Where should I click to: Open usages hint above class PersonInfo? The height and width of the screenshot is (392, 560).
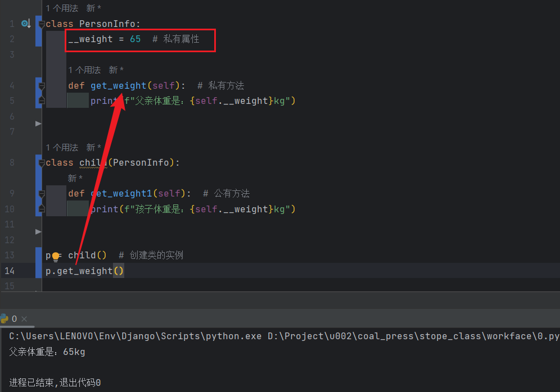click(x=62, y=8)
